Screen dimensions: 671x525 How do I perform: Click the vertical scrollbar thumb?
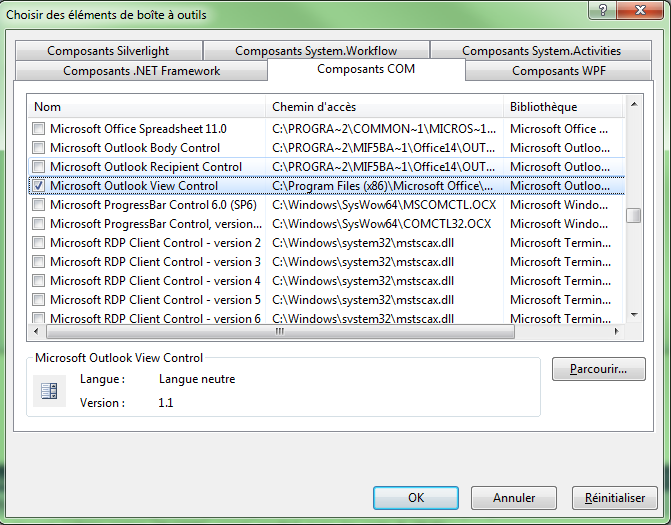point(634,215)
